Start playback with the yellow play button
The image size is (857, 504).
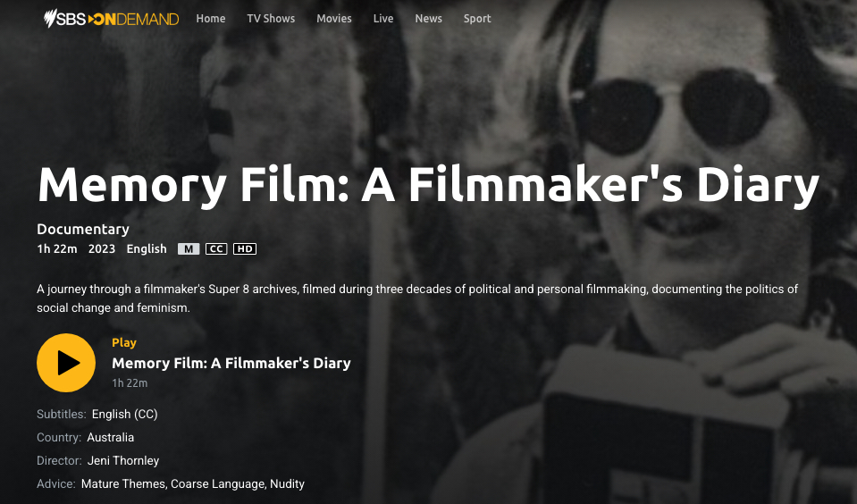(66, 363)
